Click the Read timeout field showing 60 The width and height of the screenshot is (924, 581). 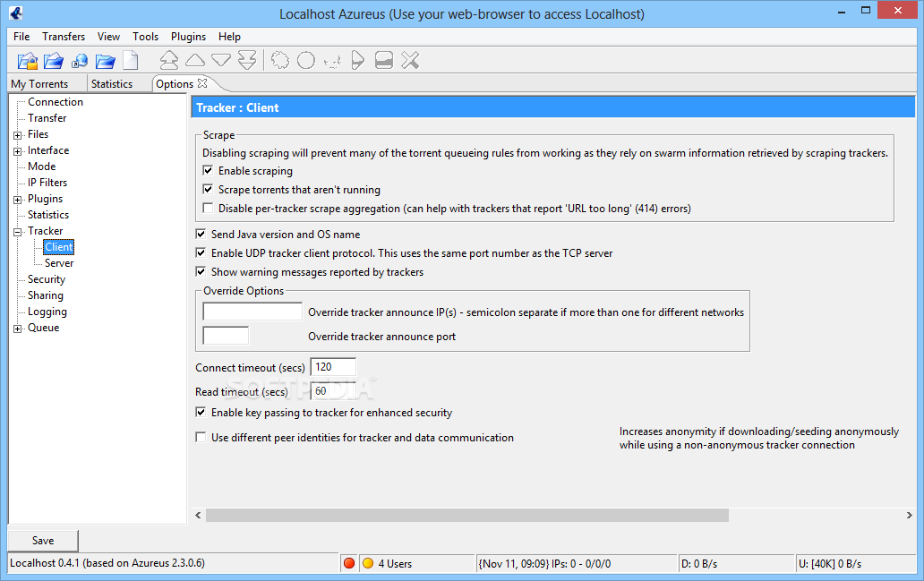(333, 390)
